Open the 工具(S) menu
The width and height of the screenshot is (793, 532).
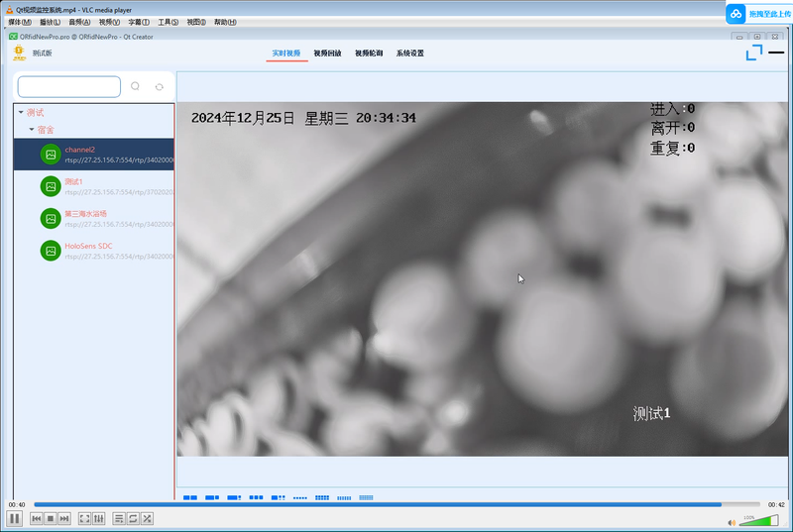coord(168,22)
